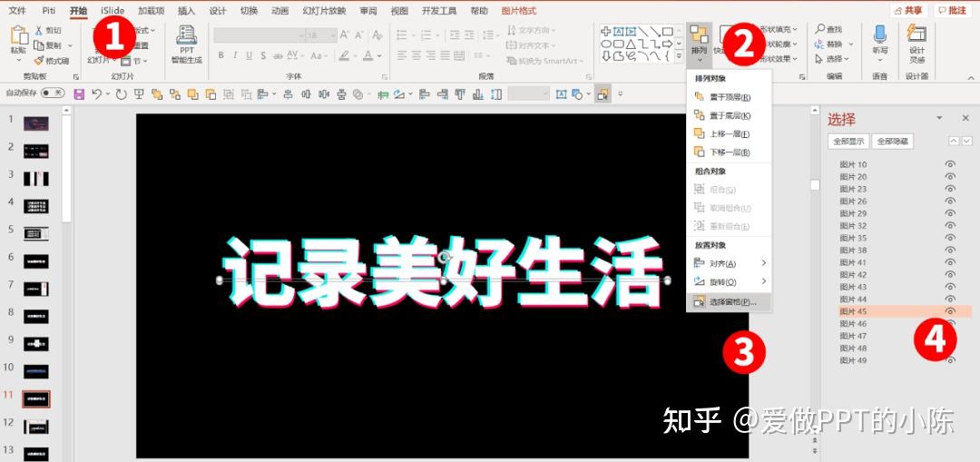The width and height of the screenshot is (980, 462).
Task: Collapse the ribbon with chevron
Action: tap(970, 77)
